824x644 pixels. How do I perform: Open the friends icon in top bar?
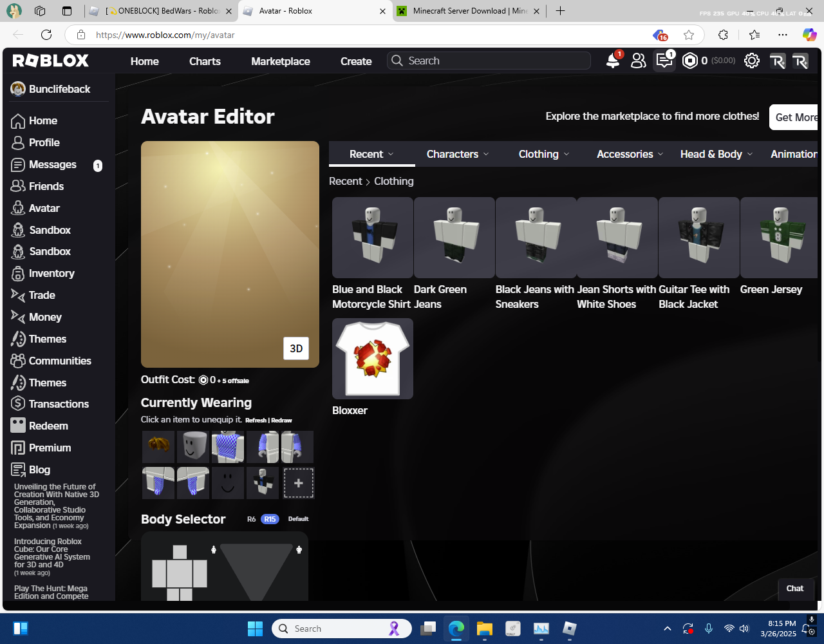click(x=638, y=61)
